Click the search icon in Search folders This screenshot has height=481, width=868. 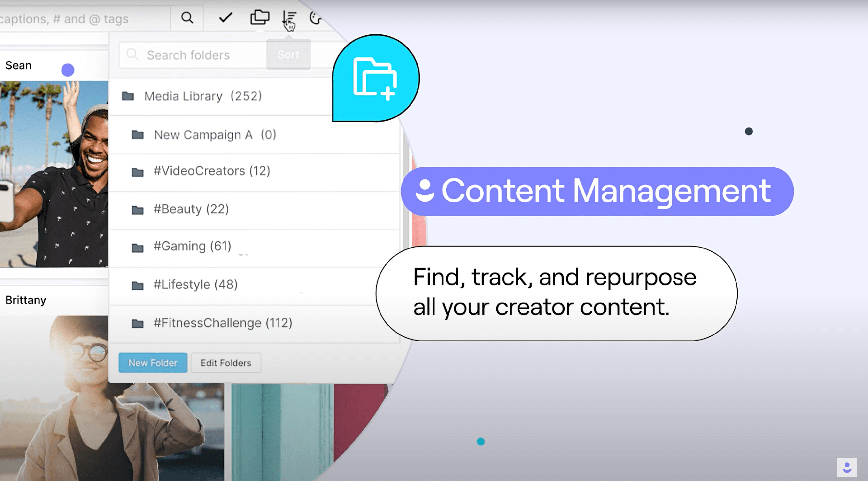coord(132,54)
